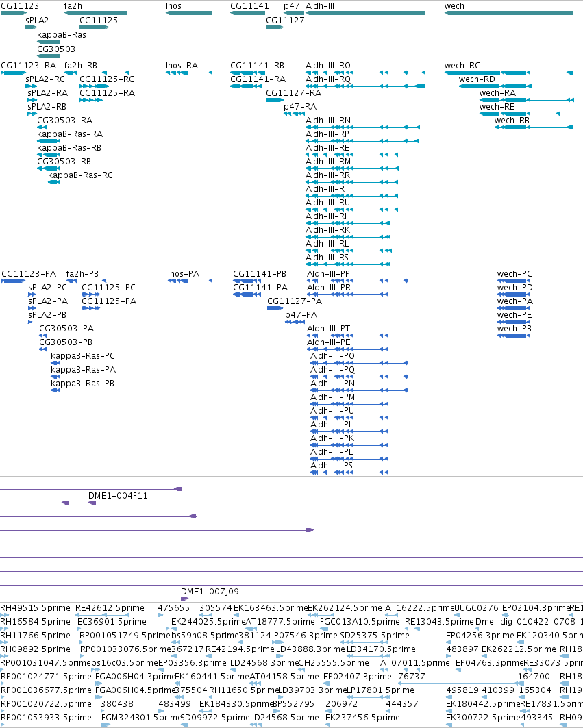
Task: Select protein Aldh-III-PS
Action: 331,466
